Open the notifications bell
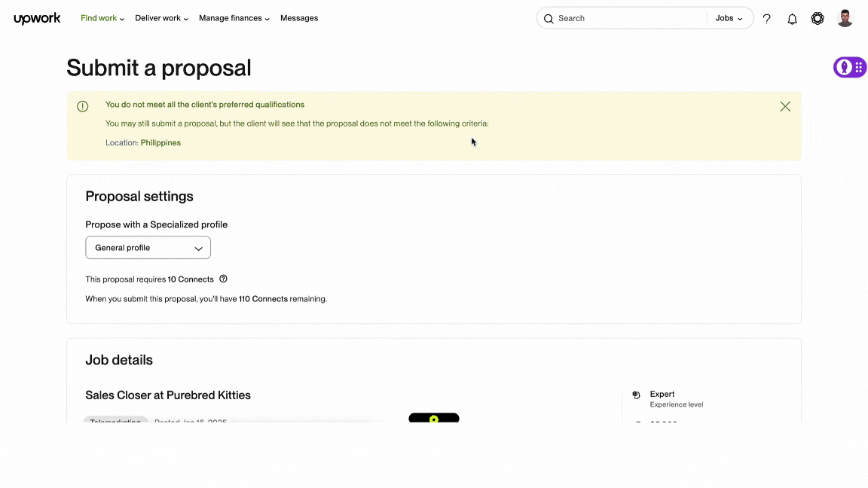Screen dimensions: 868x488 click(792, 18)
